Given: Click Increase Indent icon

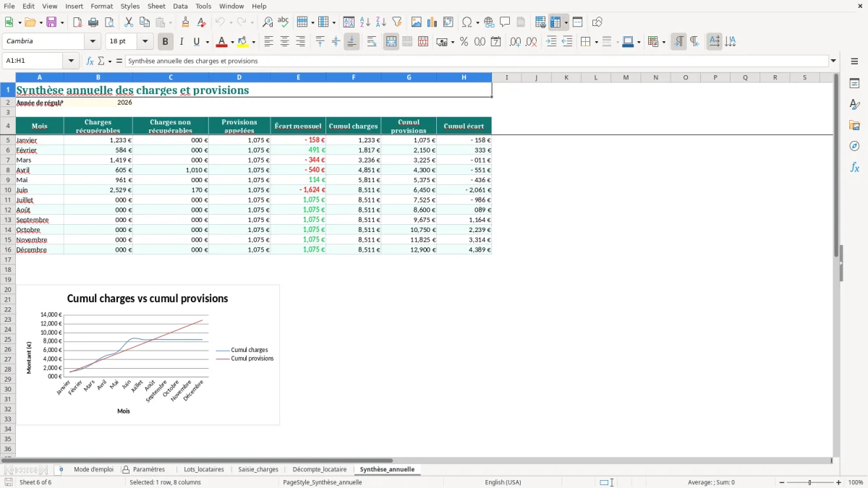Looking at the screenshot, I should coord(551,42).
